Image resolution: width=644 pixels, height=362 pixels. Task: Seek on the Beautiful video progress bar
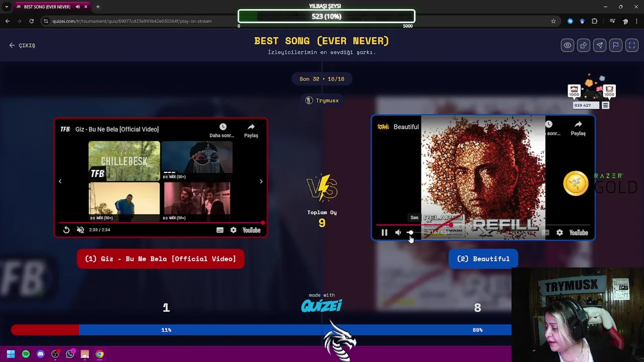coord(483,225)
